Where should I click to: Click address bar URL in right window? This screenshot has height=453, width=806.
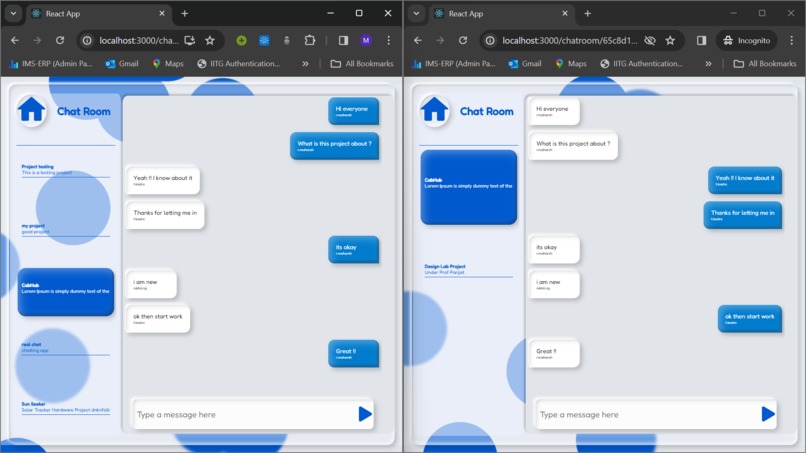570,40
